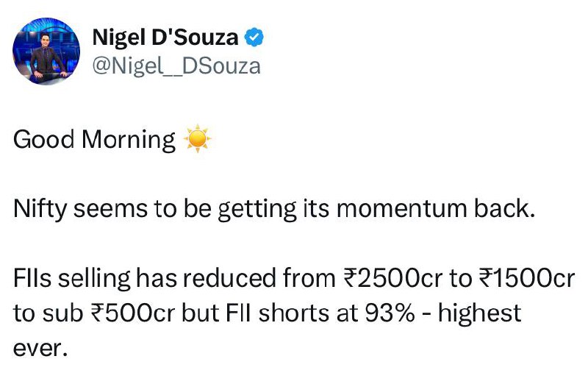Click the "Good Morning" greeting text

[x=95, y=139]
